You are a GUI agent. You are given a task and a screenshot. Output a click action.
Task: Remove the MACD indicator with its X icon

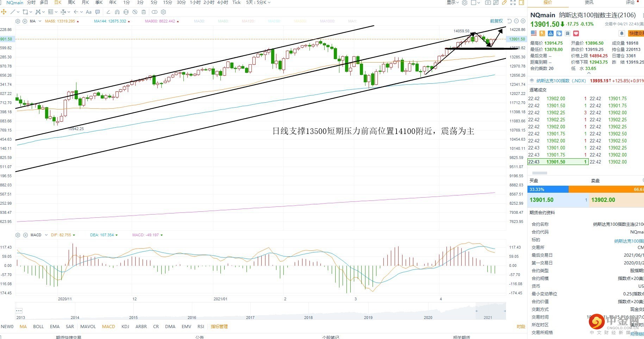[25, 235]
